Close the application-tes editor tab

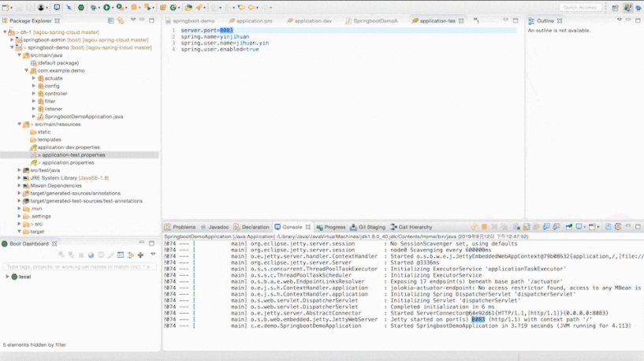(461, 20)
